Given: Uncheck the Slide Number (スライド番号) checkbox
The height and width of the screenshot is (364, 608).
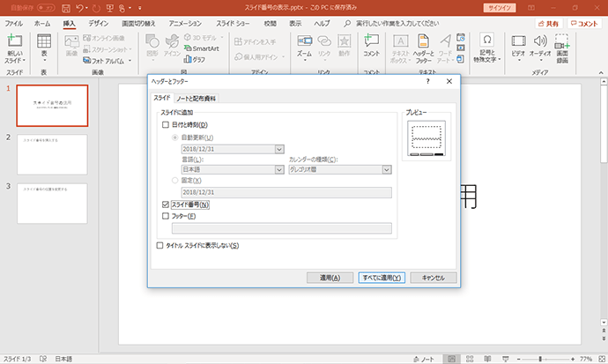Looking at the screenshot, I should pyautogui.click(x=166, y=204).
